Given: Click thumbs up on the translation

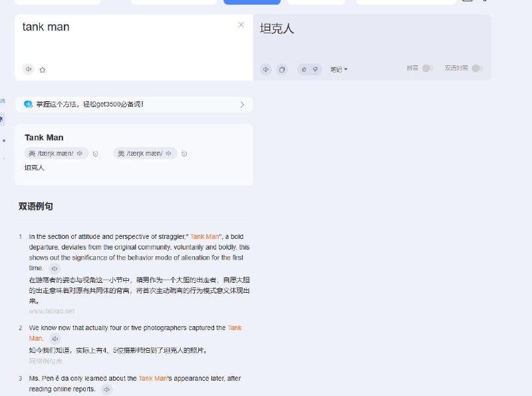Looking at the screenshot, I should [304, 69].
